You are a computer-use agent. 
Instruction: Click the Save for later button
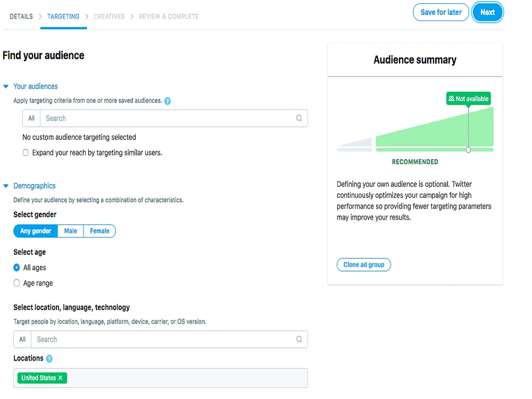pos(440,12)
